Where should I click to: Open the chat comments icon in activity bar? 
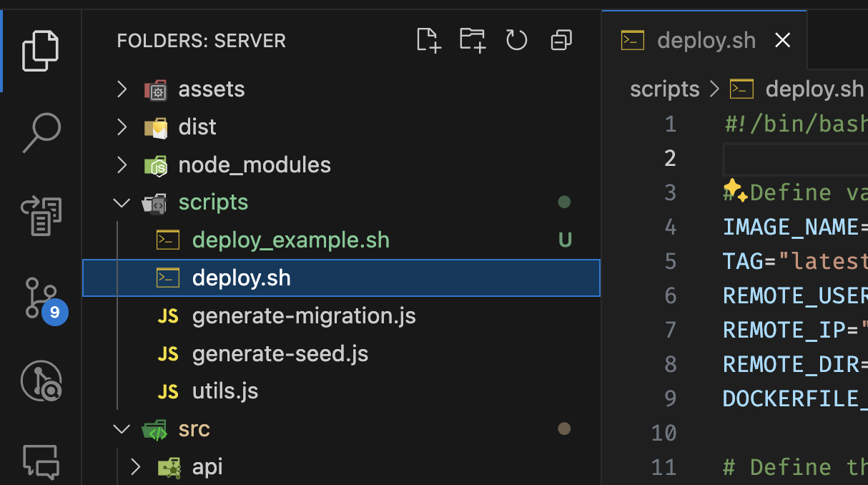tap(41, 461)
